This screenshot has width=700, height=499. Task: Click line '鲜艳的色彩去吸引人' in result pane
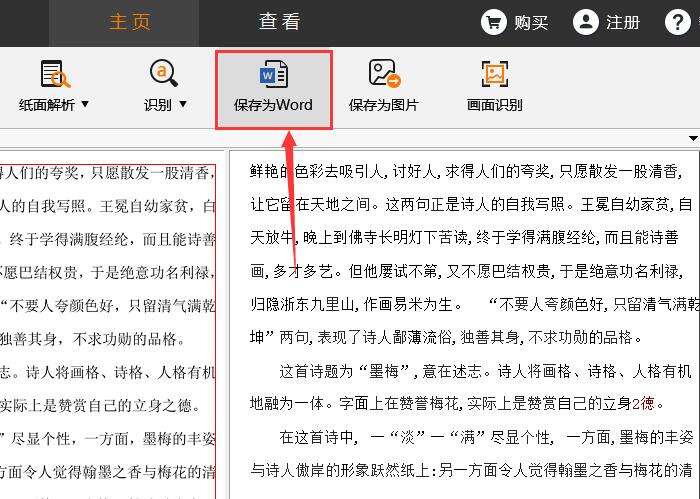click(x=318, y=171)
